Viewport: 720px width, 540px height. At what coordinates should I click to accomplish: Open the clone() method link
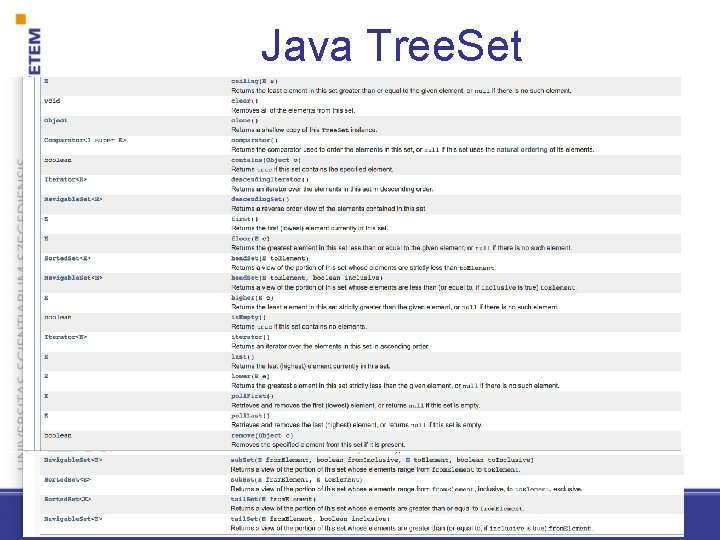244,121
